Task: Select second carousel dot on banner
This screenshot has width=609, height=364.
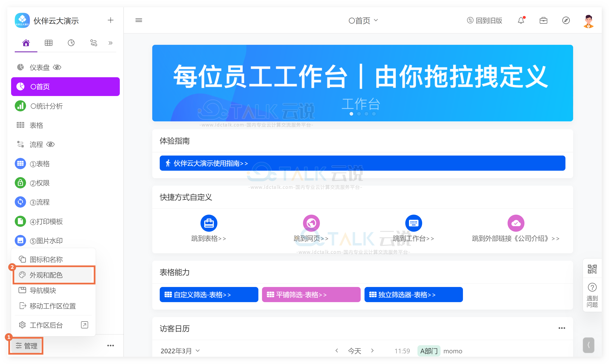Action: pos(359,114)
